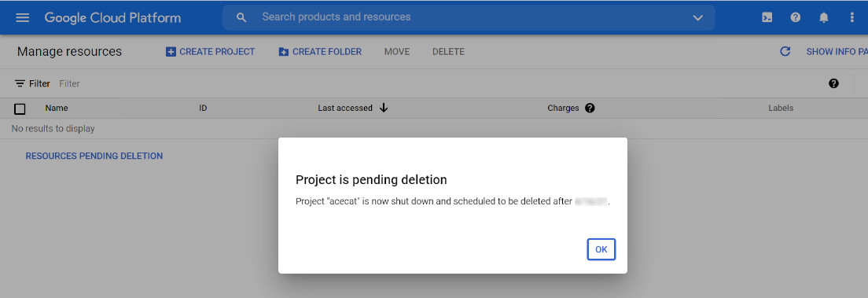Click CREATE FOLDER button
Image resolution: width=868 pixels, height=298 pixels.
click(x=320, y=52)
